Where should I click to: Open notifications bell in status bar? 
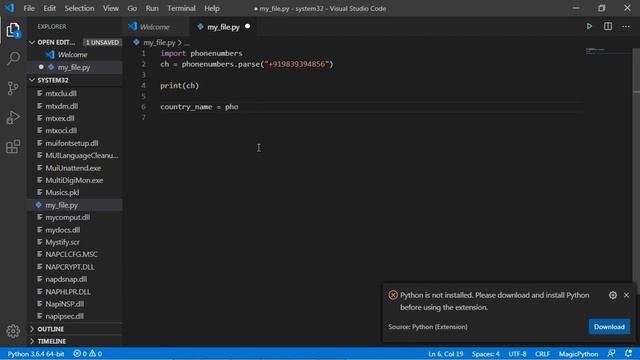point(628,353)
